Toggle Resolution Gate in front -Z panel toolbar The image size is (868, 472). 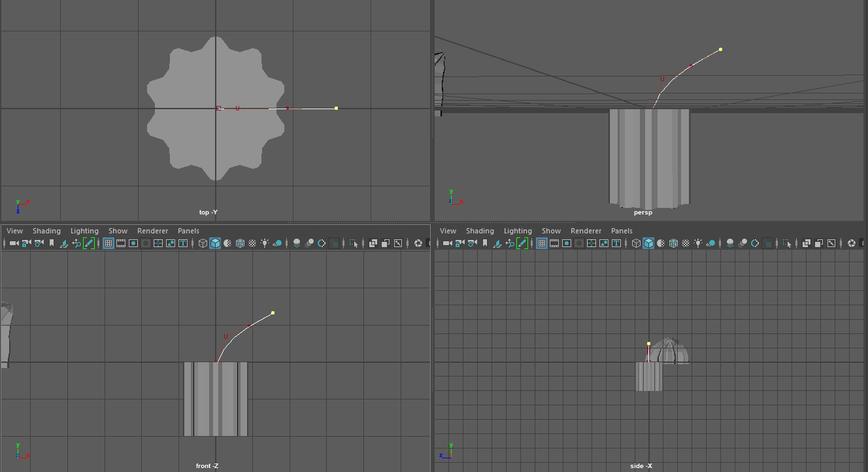[133, 243]
